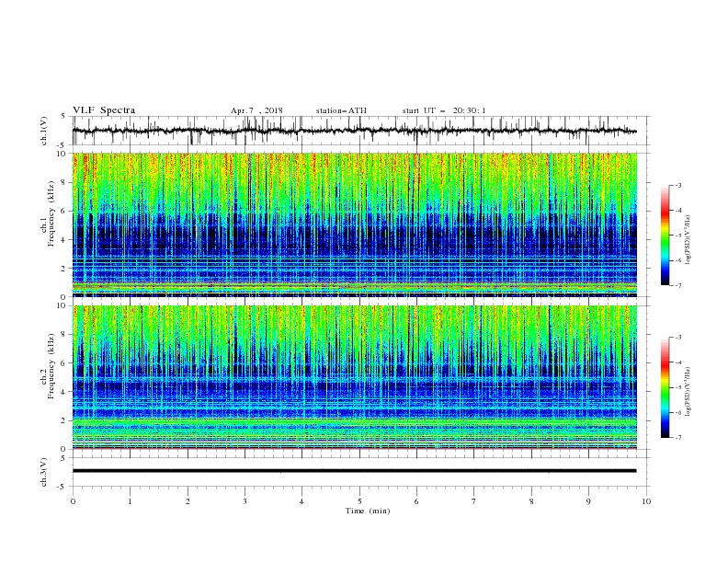Click time axis tick label "5"
The image size is (728, 563).
(359, 501)
